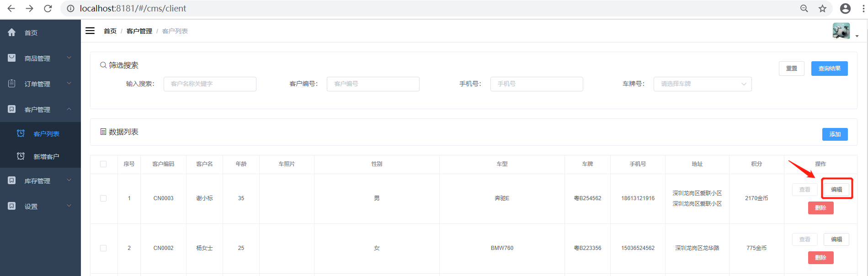868x276 pixels.
Task: Bookmark this page with the star icon
Action: [x=822, y=8]
